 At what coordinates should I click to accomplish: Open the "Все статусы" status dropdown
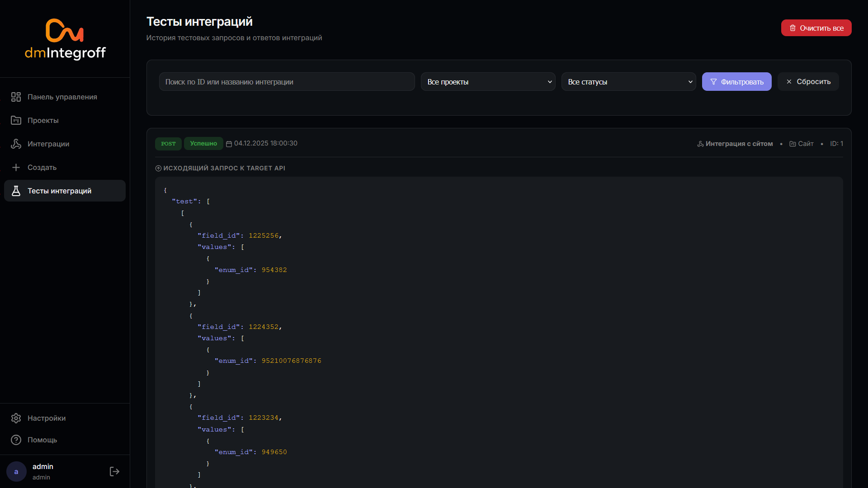628,82
